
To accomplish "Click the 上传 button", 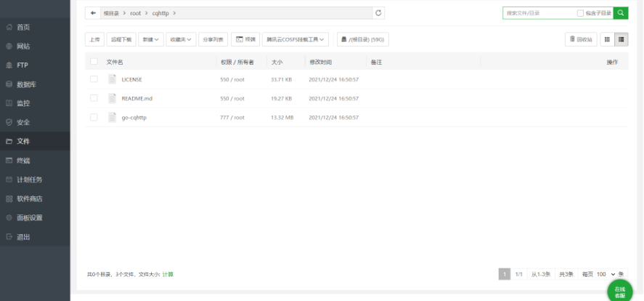I will tap(94, 39).
